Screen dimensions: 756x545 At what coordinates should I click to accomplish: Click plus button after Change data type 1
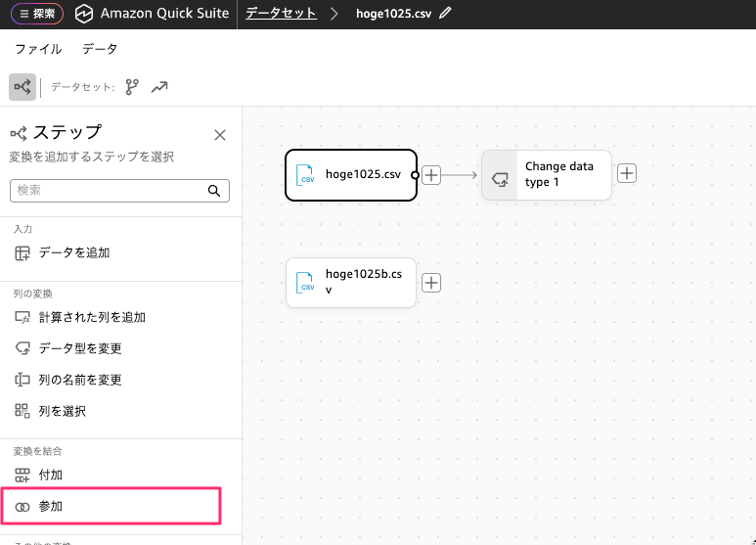pos(627,173)
